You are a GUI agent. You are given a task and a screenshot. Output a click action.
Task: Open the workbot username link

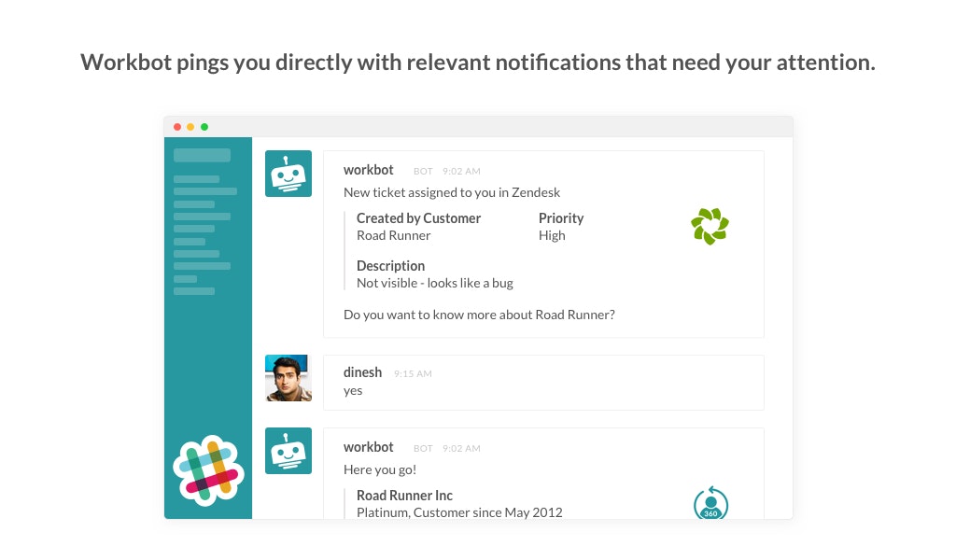pyautogui.click(x=368, y=170)
